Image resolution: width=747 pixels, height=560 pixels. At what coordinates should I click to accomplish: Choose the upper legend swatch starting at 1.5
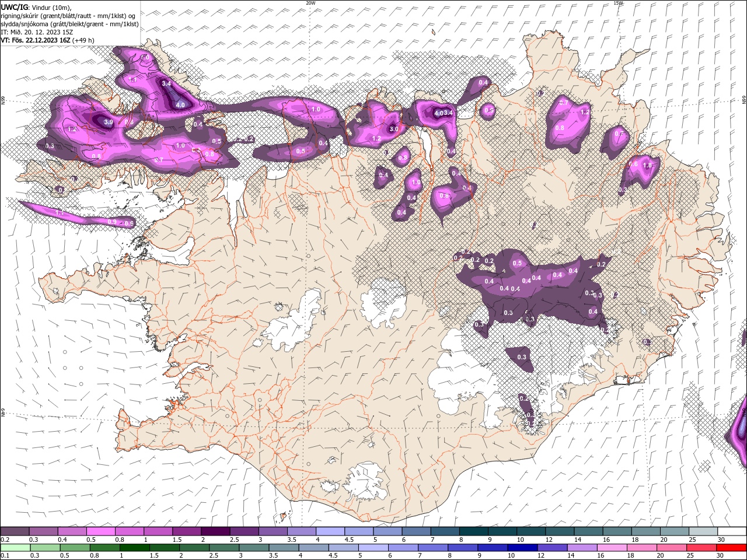pos(187,531)
